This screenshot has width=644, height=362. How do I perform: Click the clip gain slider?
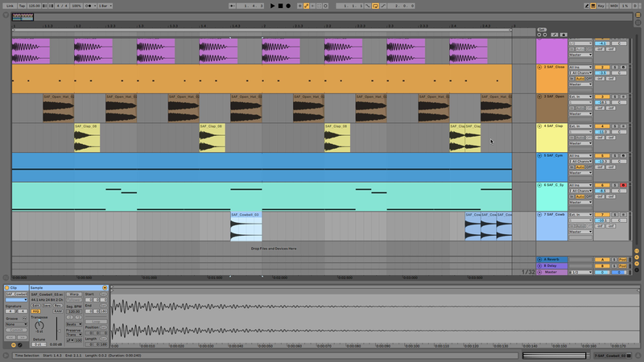coord(57,328)
